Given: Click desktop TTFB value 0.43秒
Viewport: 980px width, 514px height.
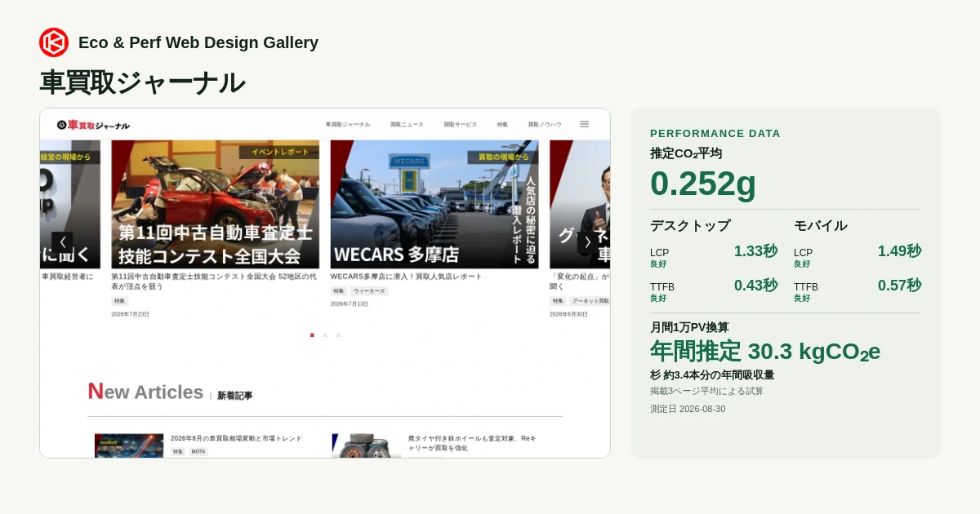Looking at the screenshot, I should coord(755,286).
